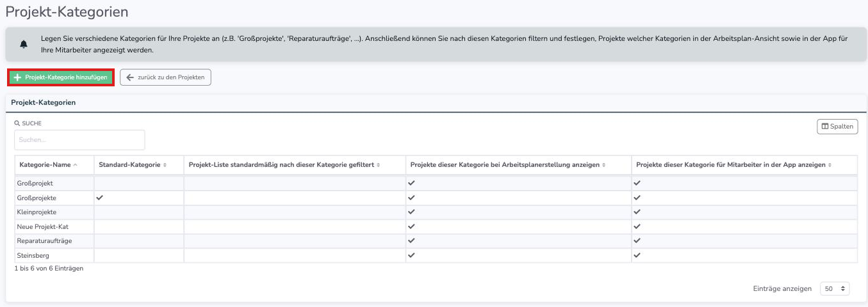Click App-anzeigen checkmark in Neue Projekt-Kat row
Image resolution: width=868 pixels, height=307 pixels.
click(x=637, y=226)
